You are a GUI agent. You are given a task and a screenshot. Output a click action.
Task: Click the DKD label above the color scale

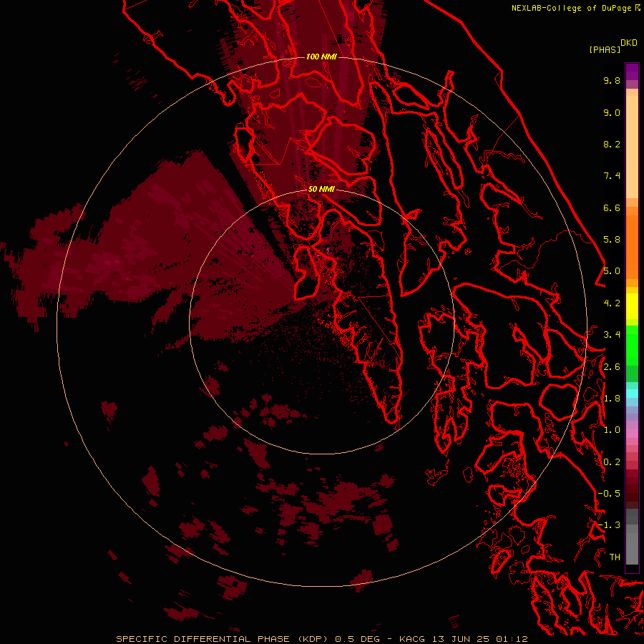629,42
